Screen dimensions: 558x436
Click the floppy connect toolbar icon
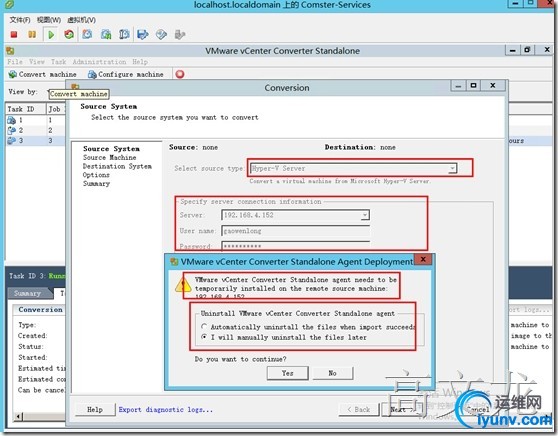point(143,35)
